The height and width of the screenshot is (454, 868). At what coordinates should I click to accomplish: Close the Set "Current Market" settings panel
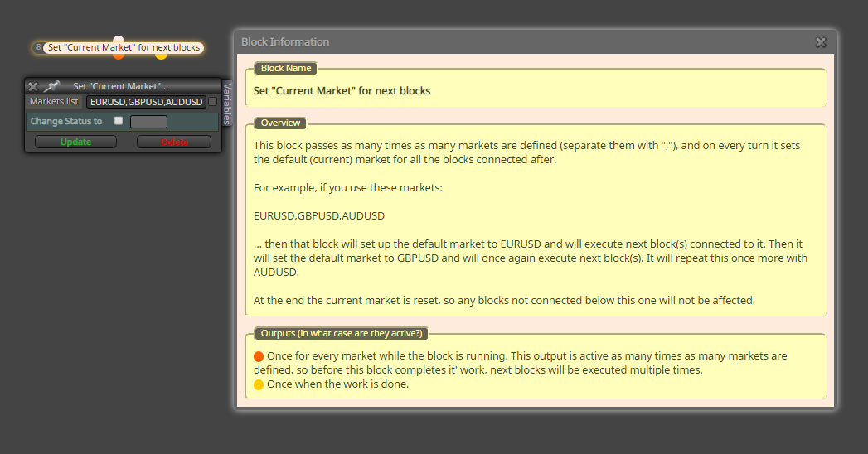point(33,86)
